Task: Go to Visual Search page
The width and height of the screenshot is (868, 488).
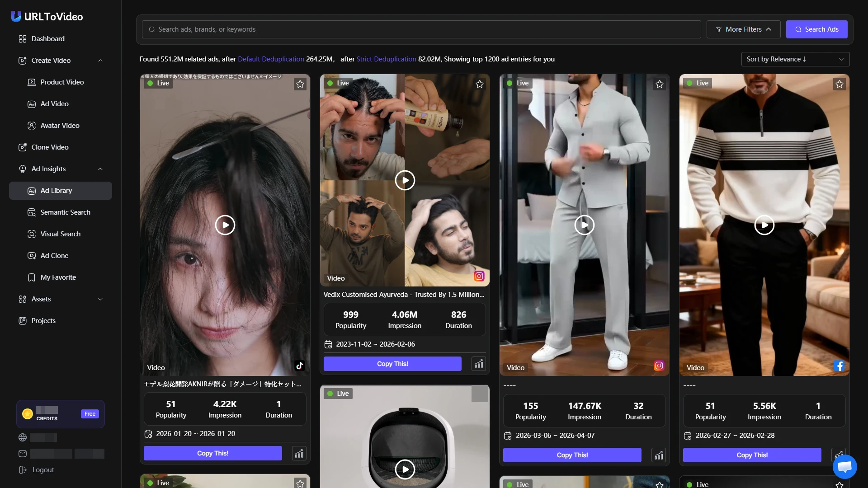Action: pos(60,234)
